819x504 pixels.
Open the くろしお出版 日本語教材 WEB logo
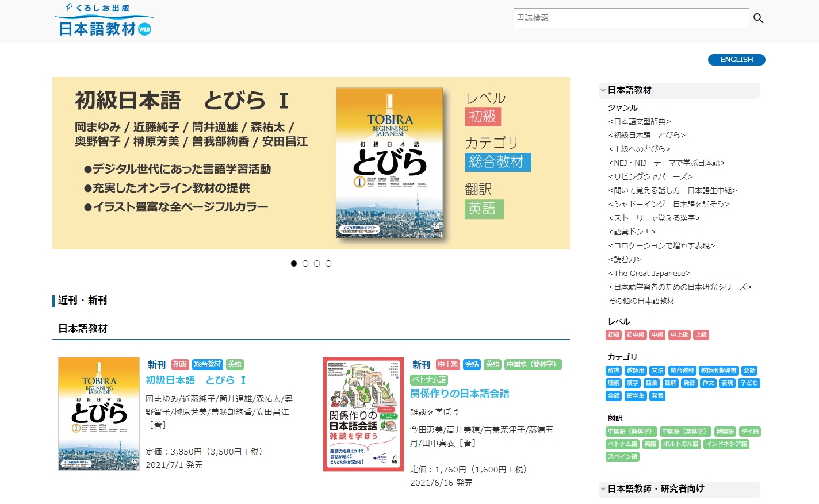tap(104, 20)
